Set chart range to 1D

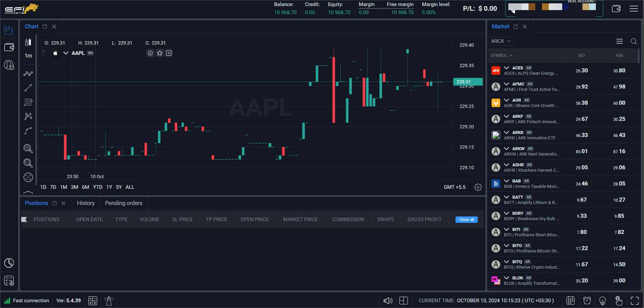(43, 187)
